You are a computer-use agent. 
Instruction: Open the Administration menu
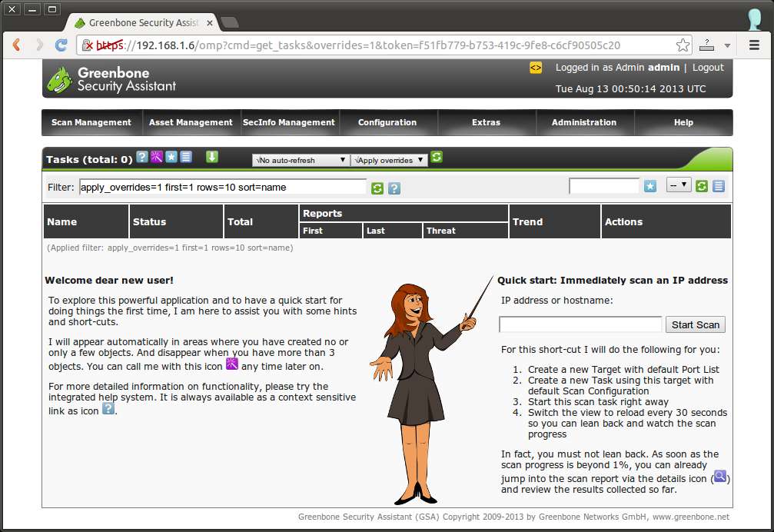pyautogui.click(x=584, y=122)
